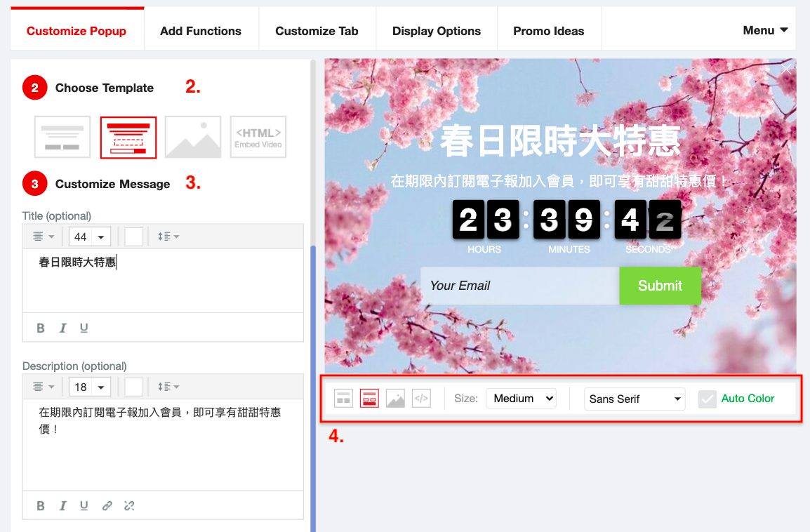Open the Customize Tab tab
Image resolution: width=810 pixels, height=532 pixels.
[x=317, y=31]
